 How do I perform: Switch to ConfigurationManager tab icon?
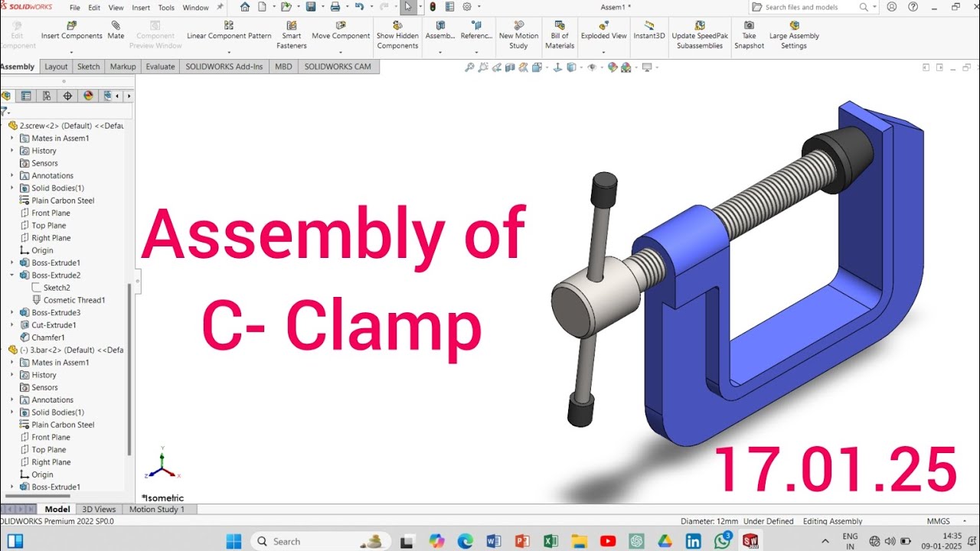point(47,96)
